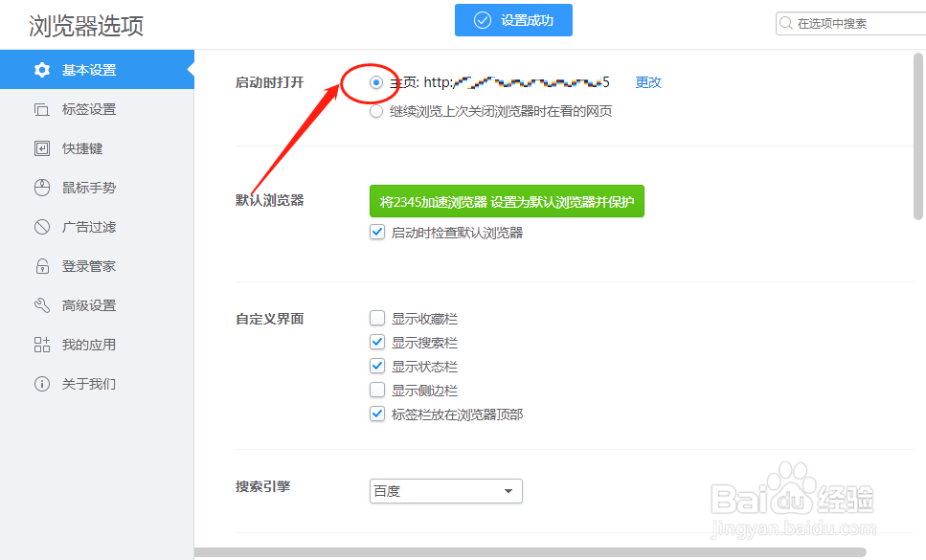Viewport: 926px width, 560px height.
Task: Click the 登录管家 lock icon
Action: [42, 266]
